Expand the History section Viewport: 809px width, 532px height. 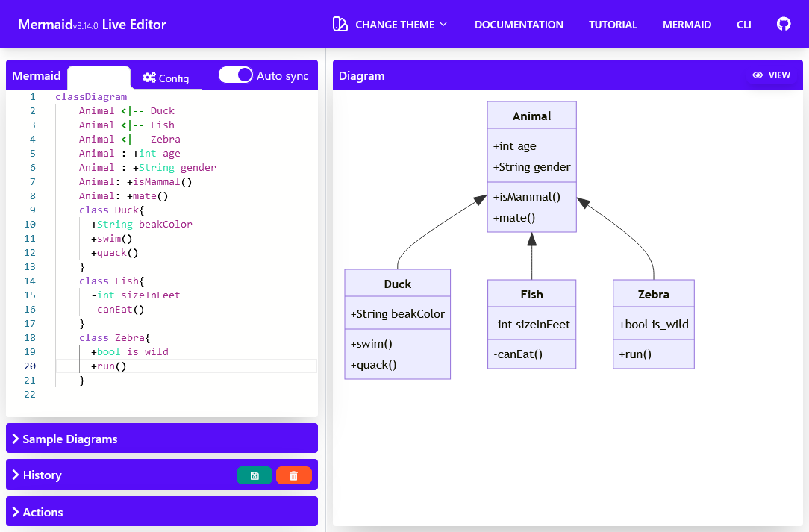(x=42, y=475)
